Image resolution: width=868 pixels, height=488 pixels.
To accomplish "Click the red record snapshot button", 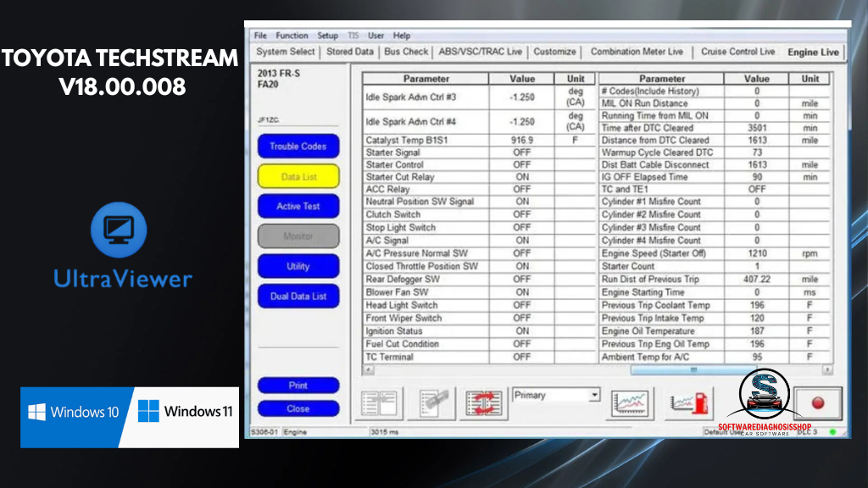I will 818,402.
